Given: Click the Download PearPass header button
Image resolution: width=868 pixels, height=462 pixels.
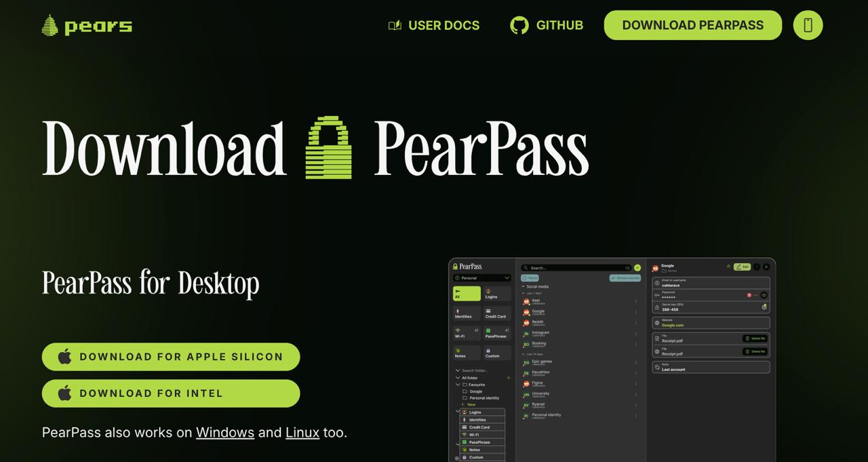Looking at the screenshot, I should click(x=693, y=25).
